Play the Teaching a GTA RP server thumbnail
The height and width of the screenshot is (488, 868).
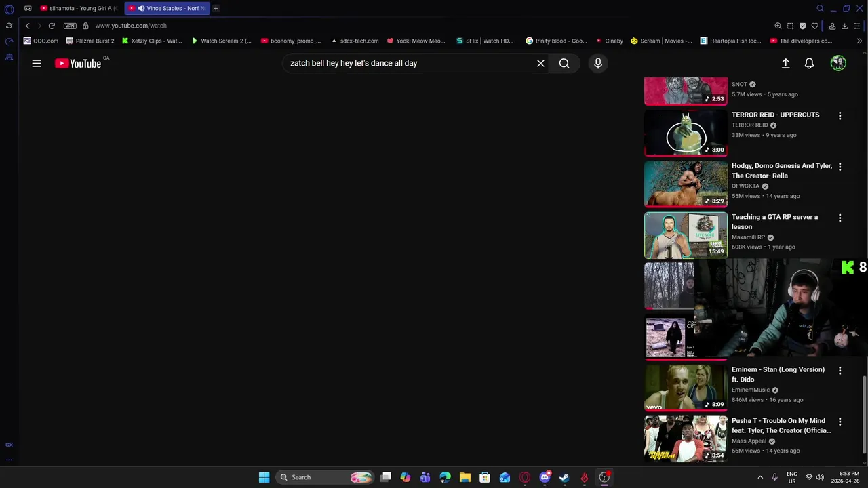tap(686, 235)
